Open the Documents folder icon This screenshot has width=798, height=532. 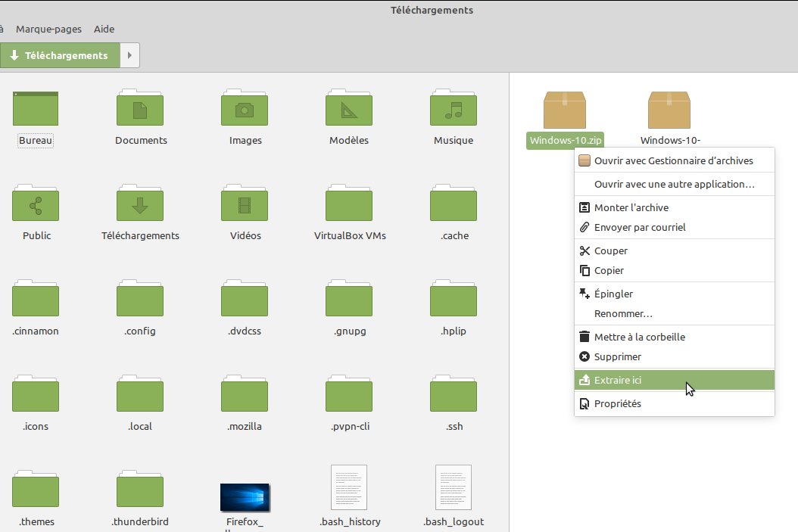[140, 109]
